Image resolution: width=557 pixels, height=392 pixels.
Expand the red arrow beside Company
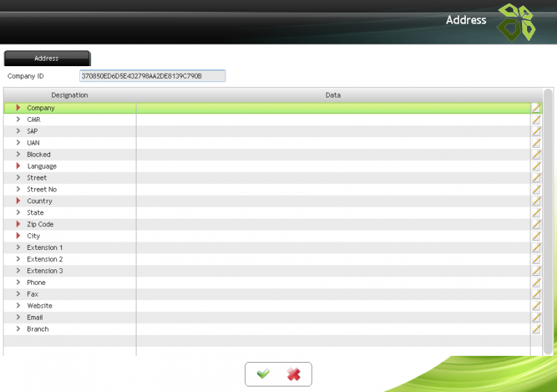pyautogui.click(x=18, y=108)
